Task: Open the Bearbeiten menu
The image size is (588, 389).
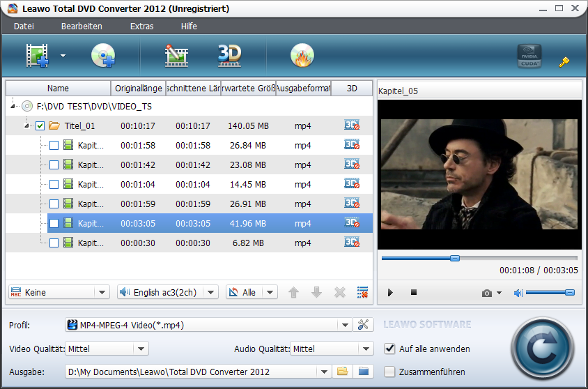Action: tap(82, 26)
